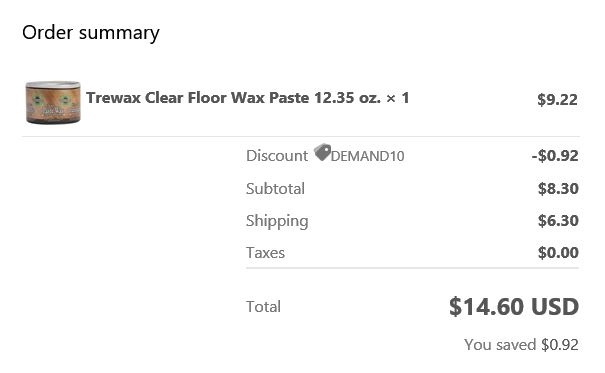The height and width of the screenshot is (373, 605).
Task: Click the discount tag icon
Action: (322, 152)
